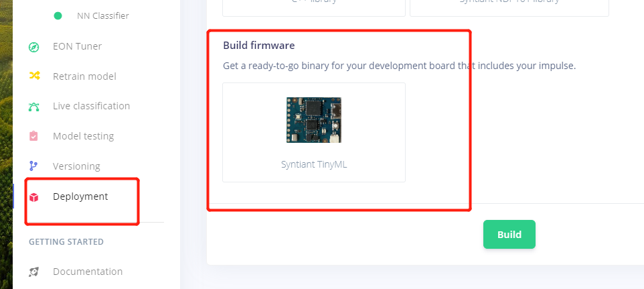Click the GETTING STARTED section label
Image resolution: width=644 pixels, height=289 pixels.
pos(66,241)
